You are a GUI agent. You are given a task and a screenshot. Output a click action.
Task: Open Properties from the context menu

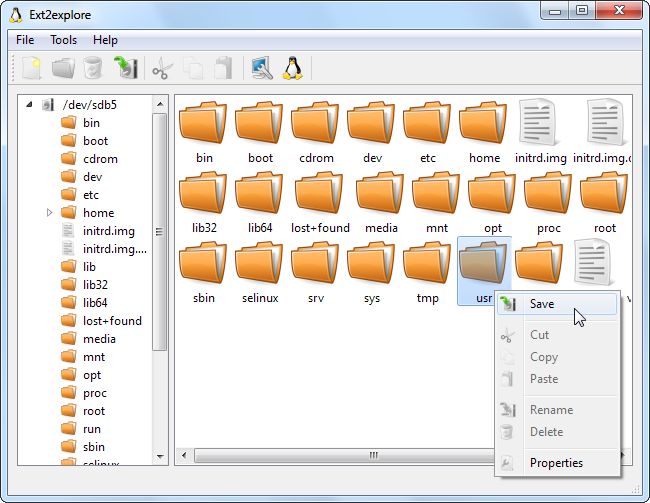[557, 463]
